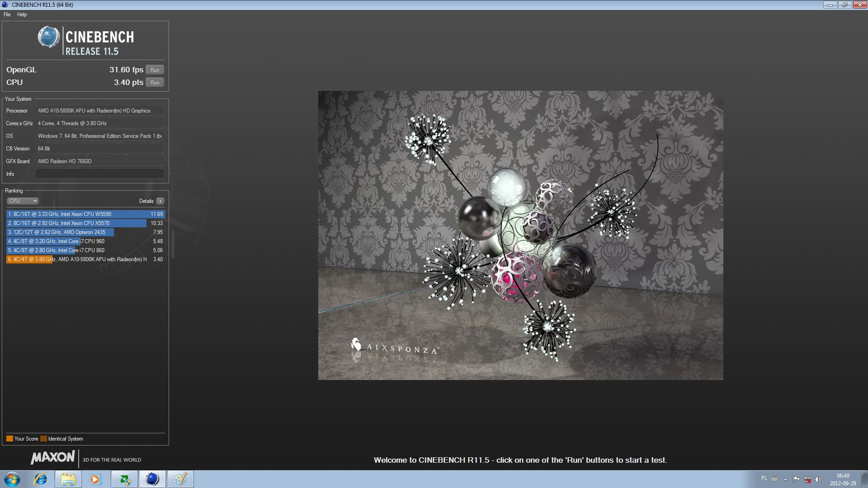This screenshot has height=488, width=868.
Task: Run the OpenGL benchmark test
Action: click(155, 70)
